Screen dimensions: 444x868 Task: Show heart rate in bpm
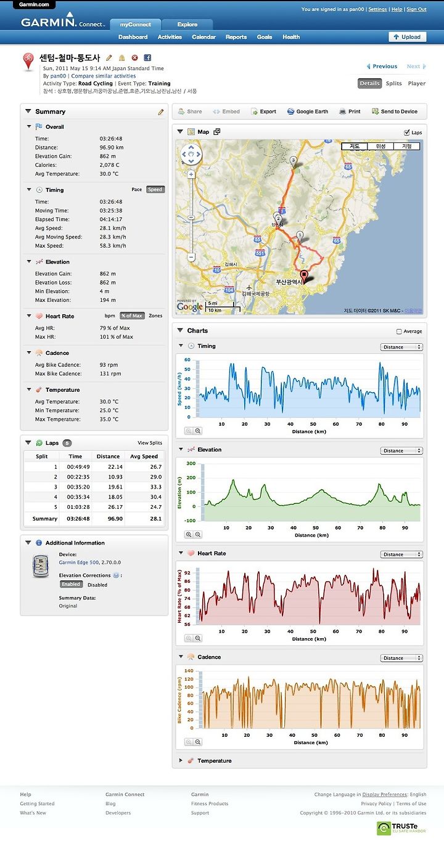(110, 316)
